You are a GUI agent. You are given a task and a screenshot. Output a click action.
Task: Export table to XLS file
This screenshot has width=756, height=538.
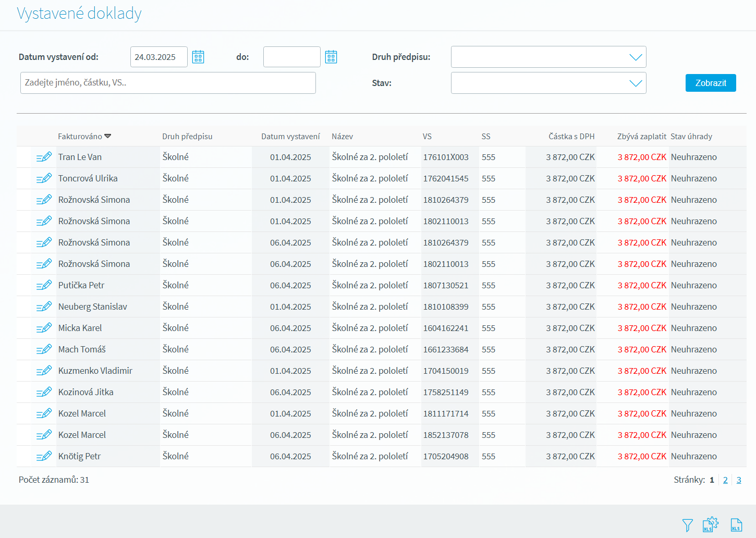pos(736,525)
